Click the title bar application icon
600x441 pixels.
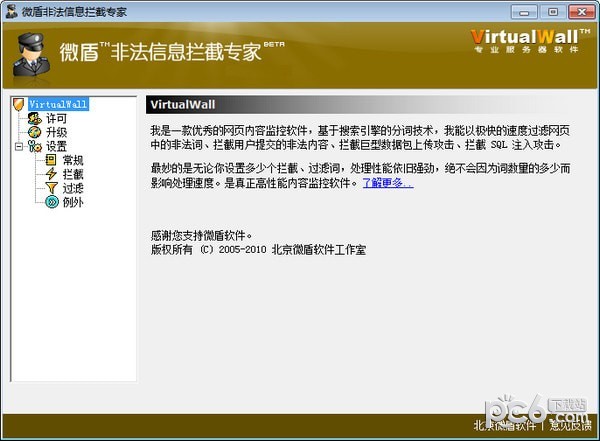(11, 11)
